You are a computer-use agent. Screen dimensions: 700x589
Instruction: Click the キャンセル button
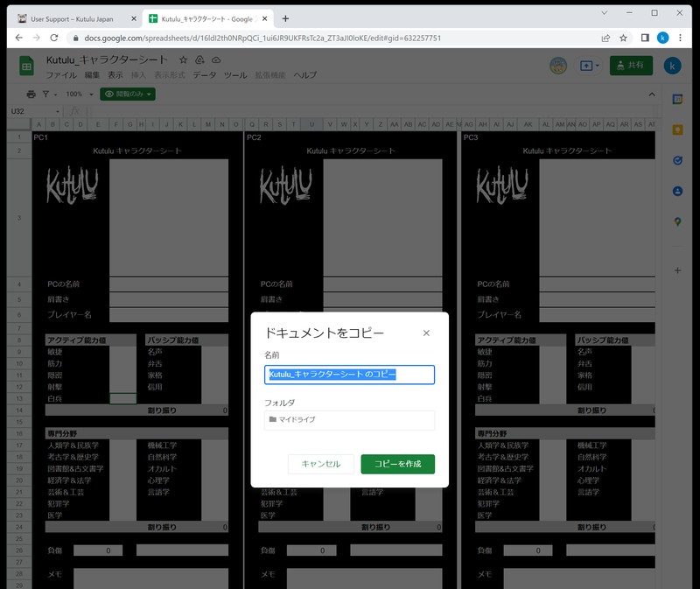(x=321, y=464)
